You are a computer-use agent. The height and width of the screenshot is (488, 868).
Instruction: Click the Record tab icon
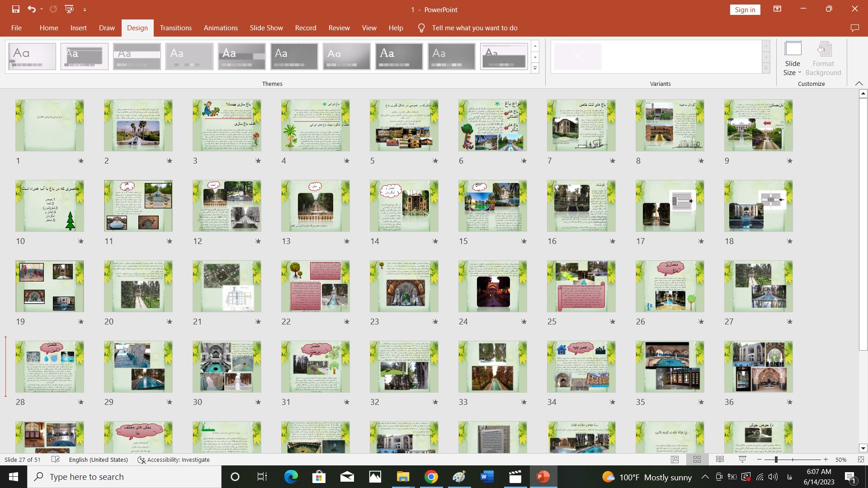305,28
